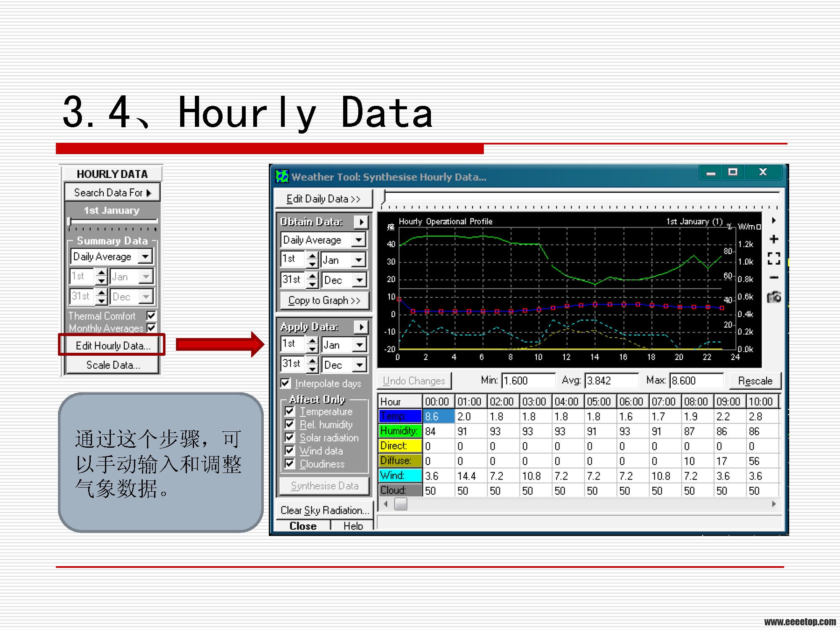Uncheck the Temperature option under Affect Only
The width and height of the screenshot is (840, 630).
pyautogui.click(x=289, y=411)
